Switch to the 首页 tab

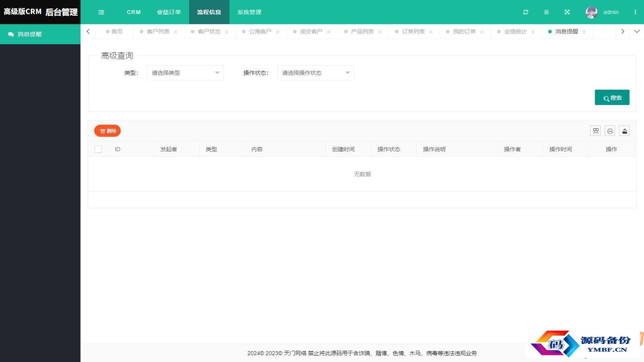click(114, 31)
